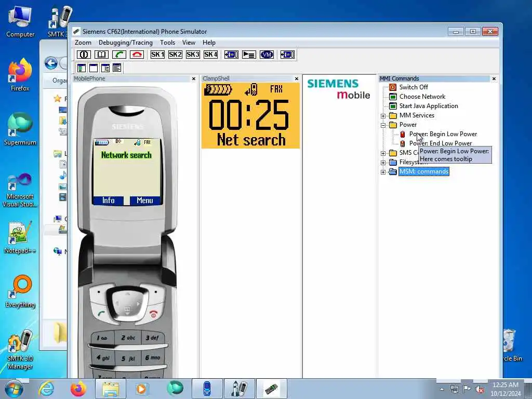Click the VM toolbar icon
This screenshot has height=399, width=532.
pos(267,55)
